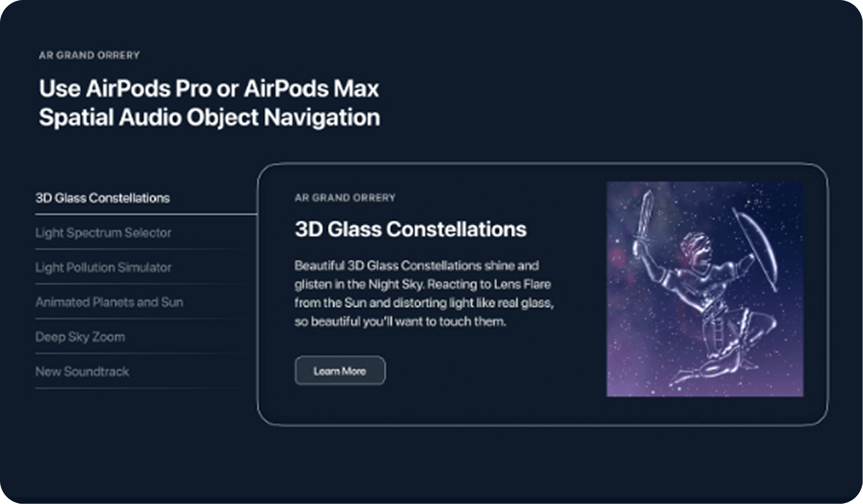Click the "Beautiful 3D Glass Constellations" description paragraph
The width and height of the screenshot is (863, 504).
click(424, 293)
